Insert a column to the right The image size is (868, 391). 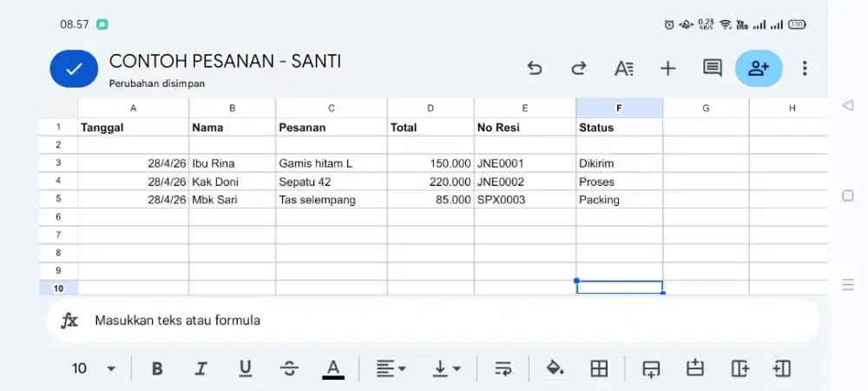tap(740, 369)
